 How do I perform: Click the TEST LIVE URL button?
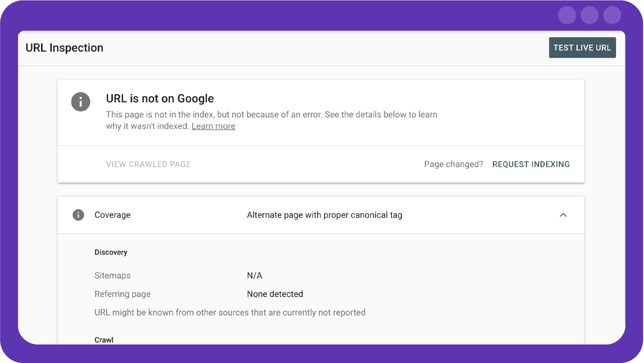point(582,48)
